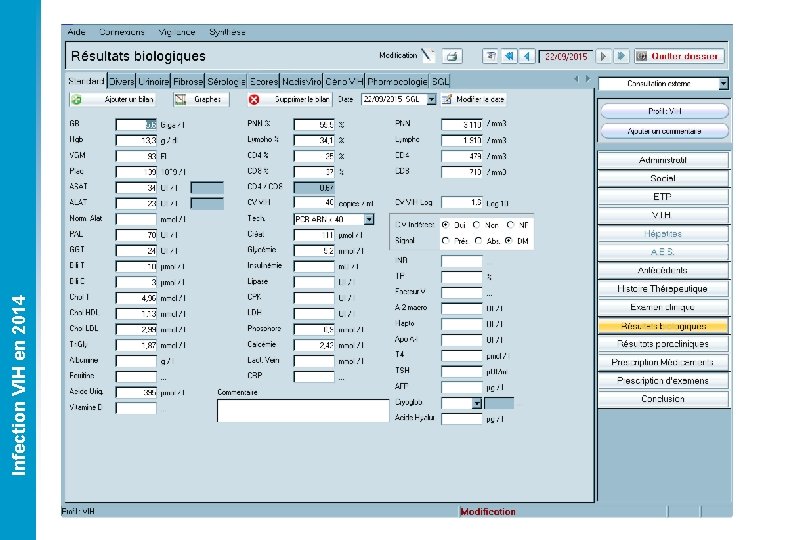Open the Prescription d'examens section
This screenshot has width=810, height=540.
(663, 381)
